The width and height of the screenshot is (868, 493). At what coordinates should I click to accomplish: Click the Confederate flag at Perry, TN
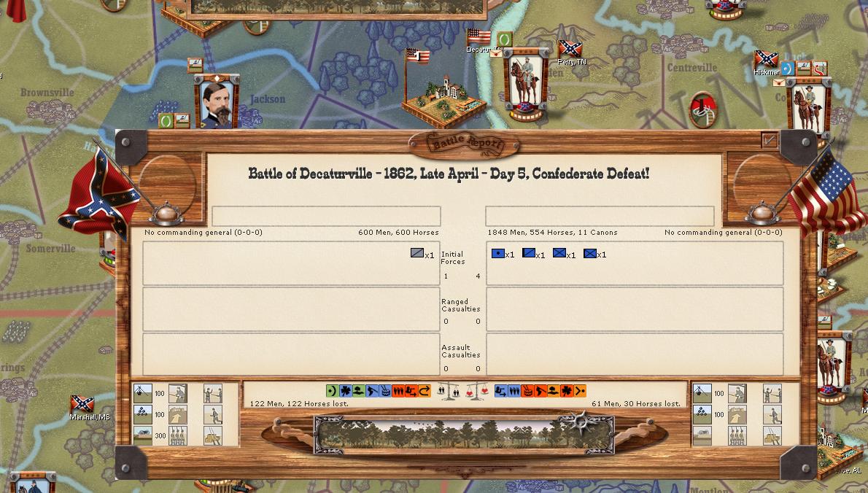click(x=570, y=50)
